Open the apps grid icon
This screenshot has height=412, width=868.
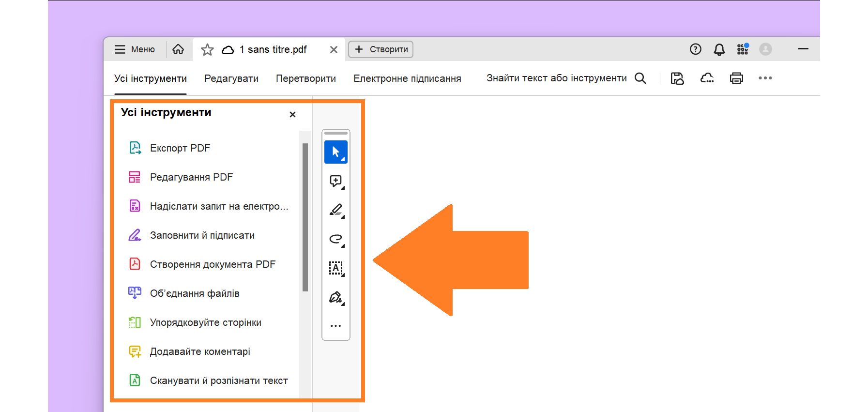pos(743,49)
